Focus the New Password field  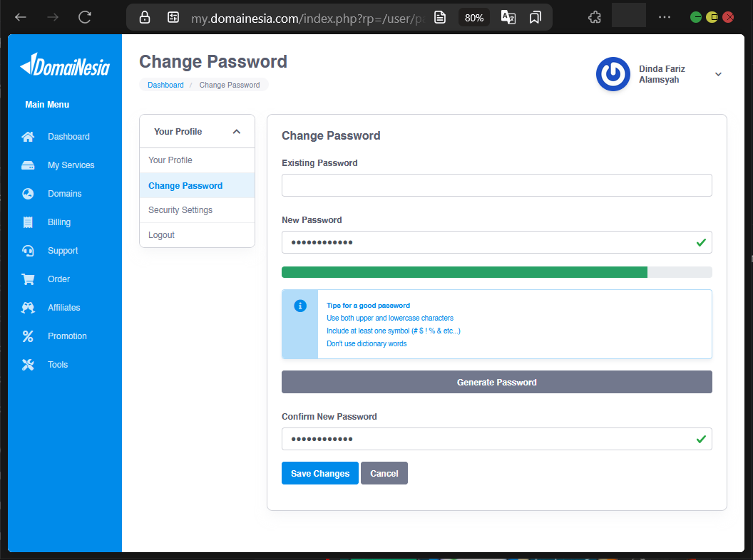(x=496, y=242)
